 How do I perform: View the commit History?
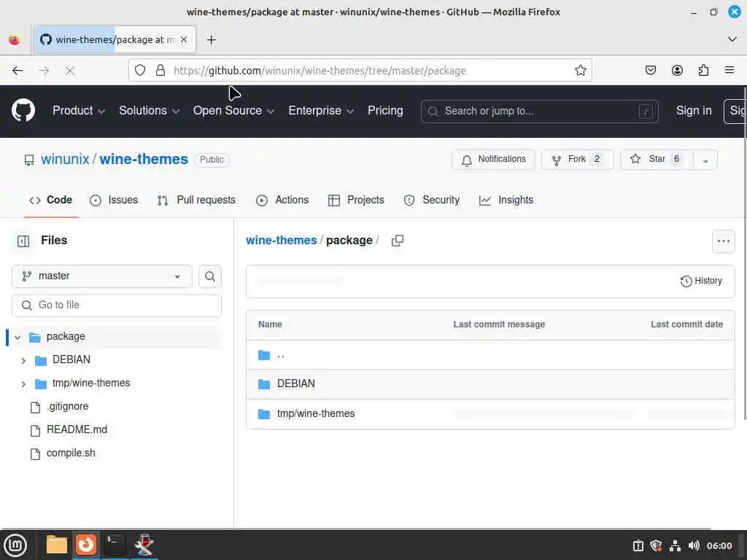(701, 281)
